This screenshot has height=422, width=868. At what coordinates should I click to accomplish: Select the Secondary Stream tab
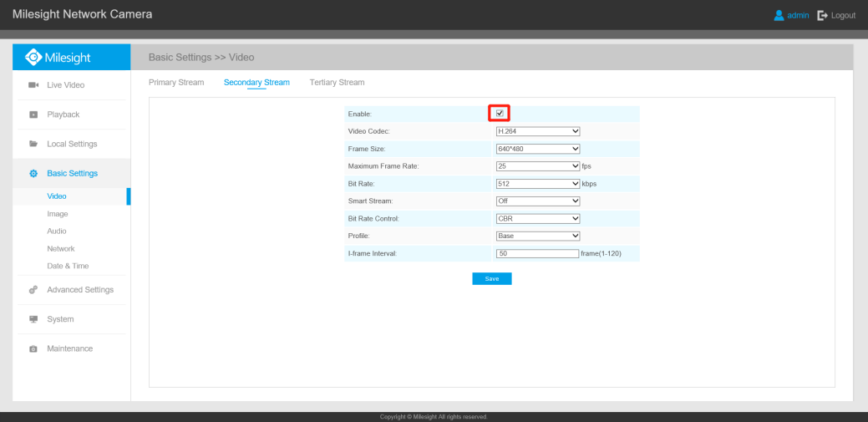(x=256, y=83)
